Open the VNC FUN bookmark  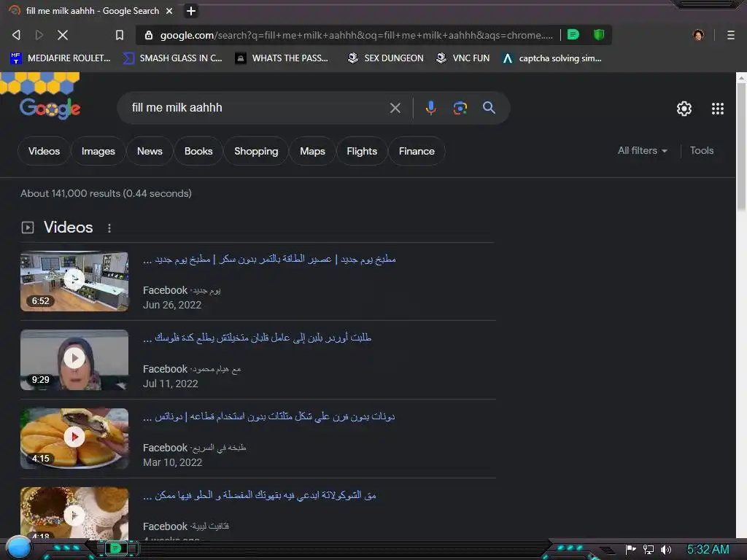[463, 58]
